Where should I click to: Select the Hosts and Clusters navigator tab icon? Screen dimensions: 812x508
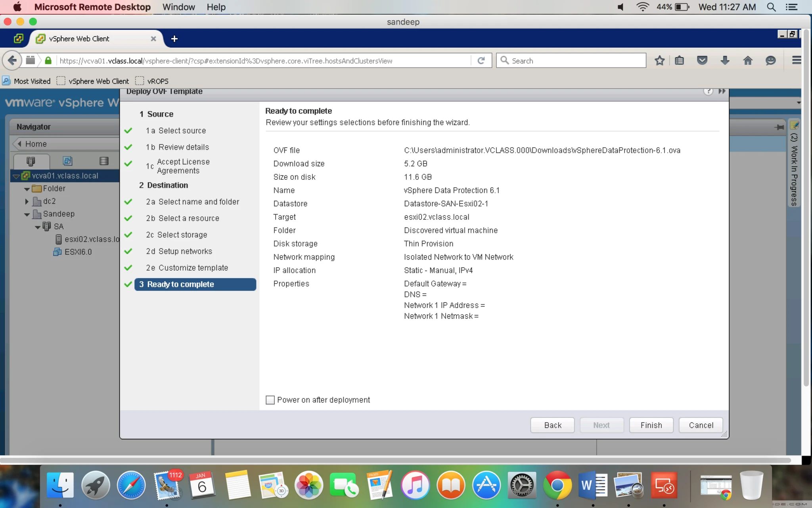coord(31,161)
